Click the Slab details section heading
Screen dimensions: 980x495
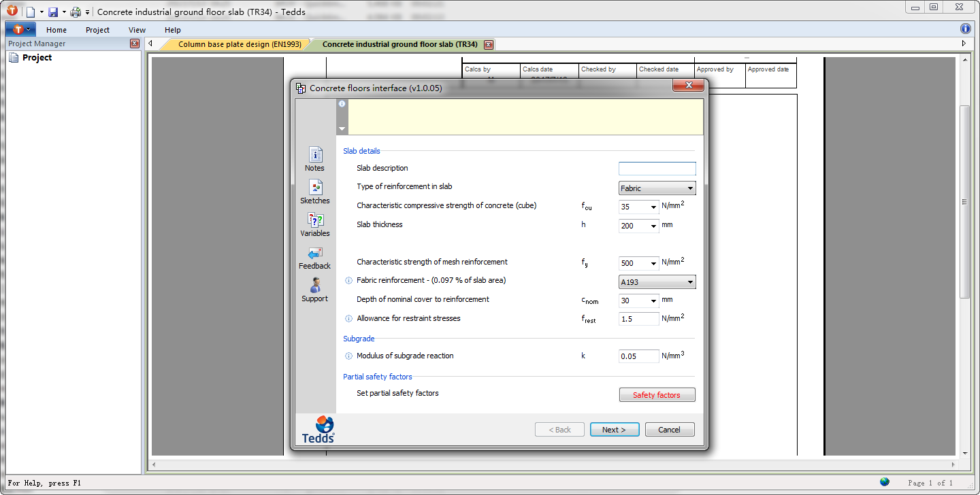tap(362, 151)
